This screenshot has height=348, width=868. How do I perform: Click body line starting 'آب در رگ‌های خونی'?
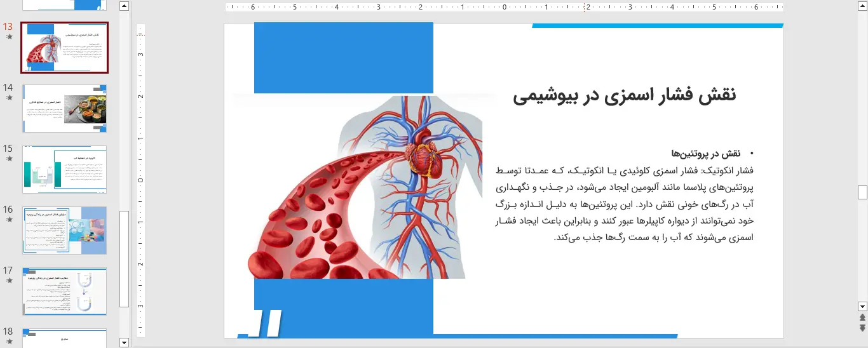tap(625, 204)
